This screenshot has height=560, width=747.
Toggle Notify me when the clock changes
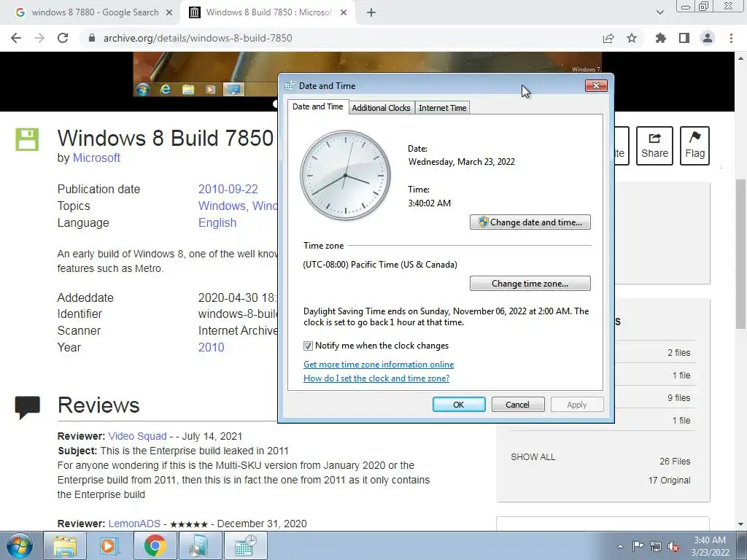(x=309, y=346)
